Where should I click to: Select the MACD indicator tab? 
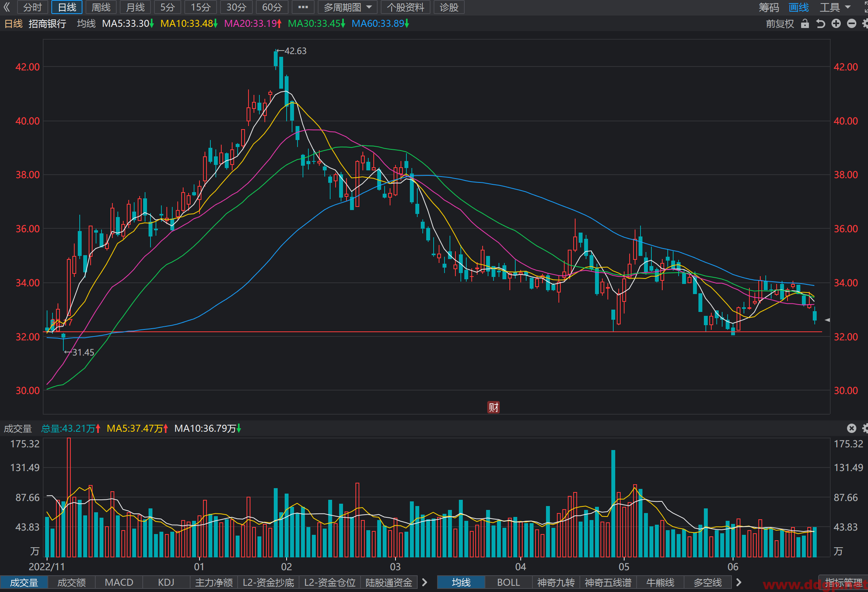119,582
